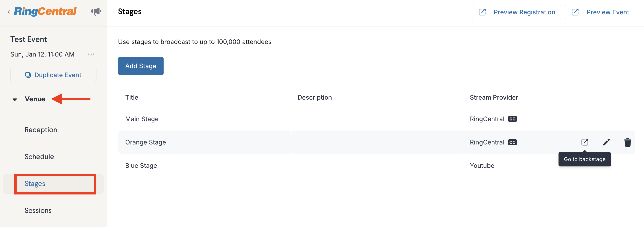Click CC badge on Main Stage row
Screen dimensions: 644x227
coord(512,119)
